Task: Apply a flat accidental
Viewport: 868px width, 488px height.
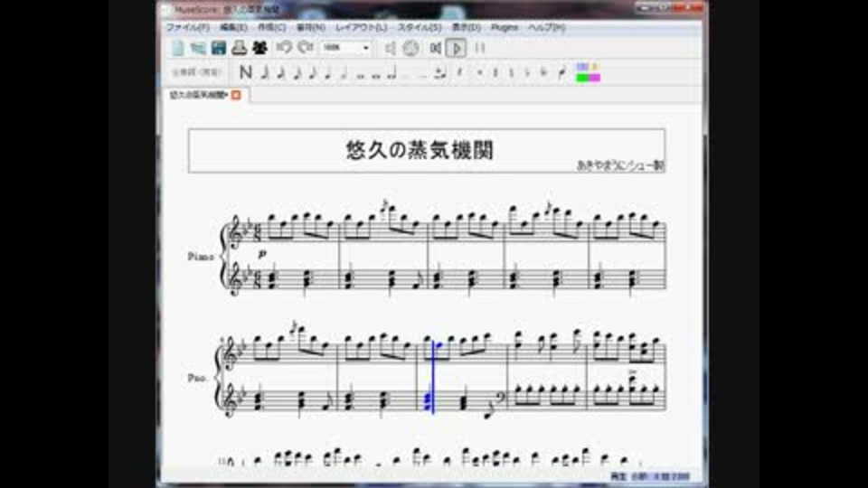Action: click(527, 72)
